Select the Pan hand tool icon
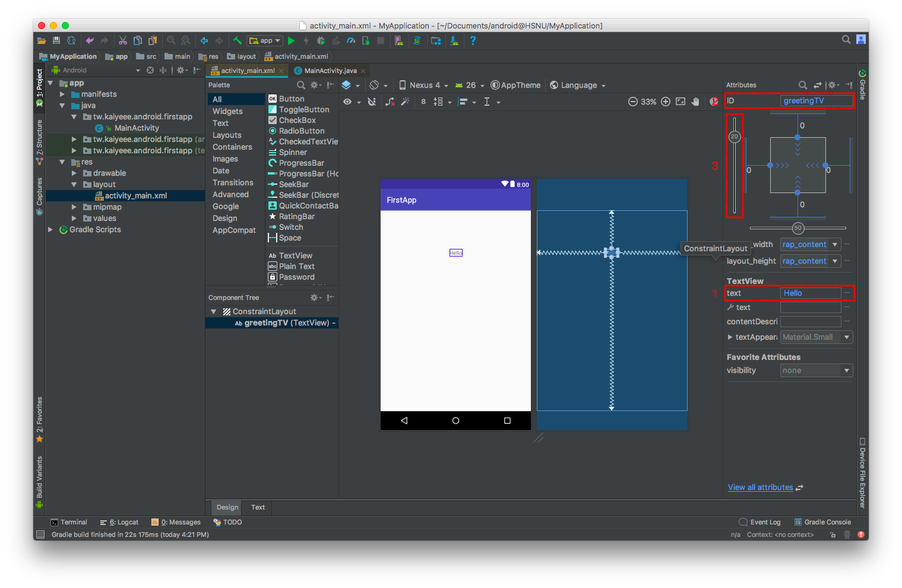The height and width of the screenshot is (588, 902). pos(695,102)
